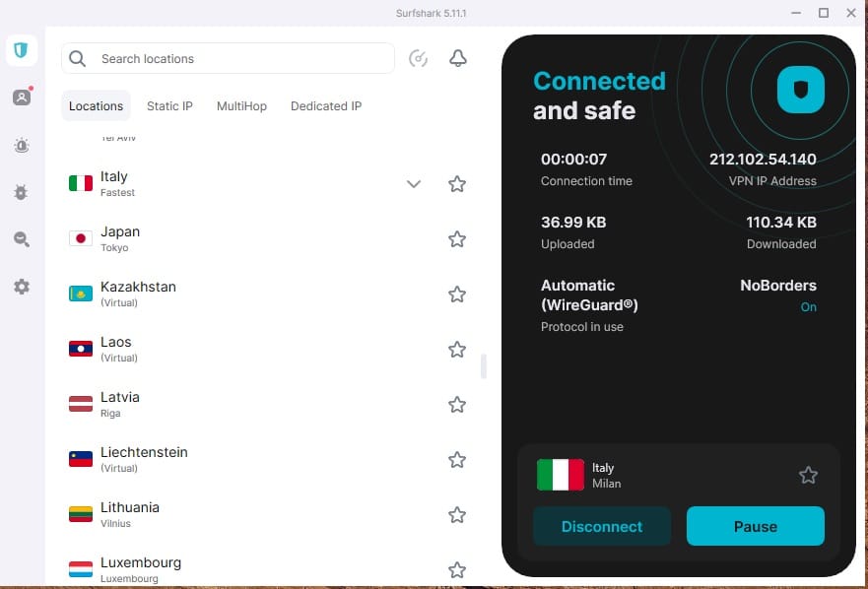The width and height of the screenshot is (868, 589).
Task: Open the VPN shield tab in sidebar
Action: [21, 50]
